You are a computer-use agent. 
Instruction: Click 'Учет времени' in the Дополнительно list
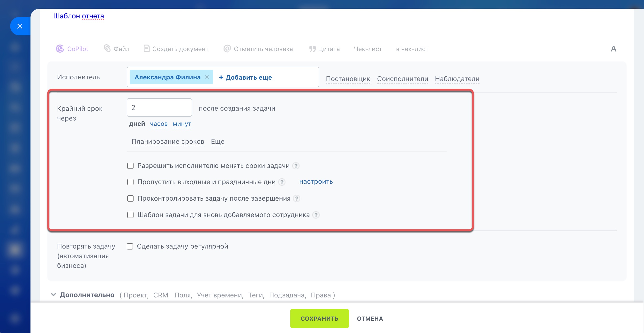pyautogui.click(x=219, y=295)
